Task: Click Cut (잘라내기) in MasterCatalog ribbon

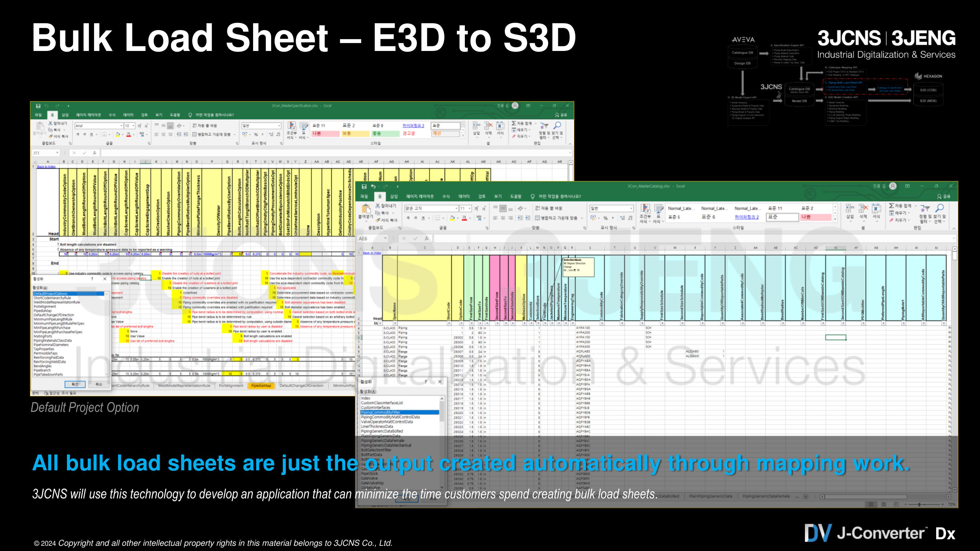Action: pyautogui.click(x=386, y=206)
